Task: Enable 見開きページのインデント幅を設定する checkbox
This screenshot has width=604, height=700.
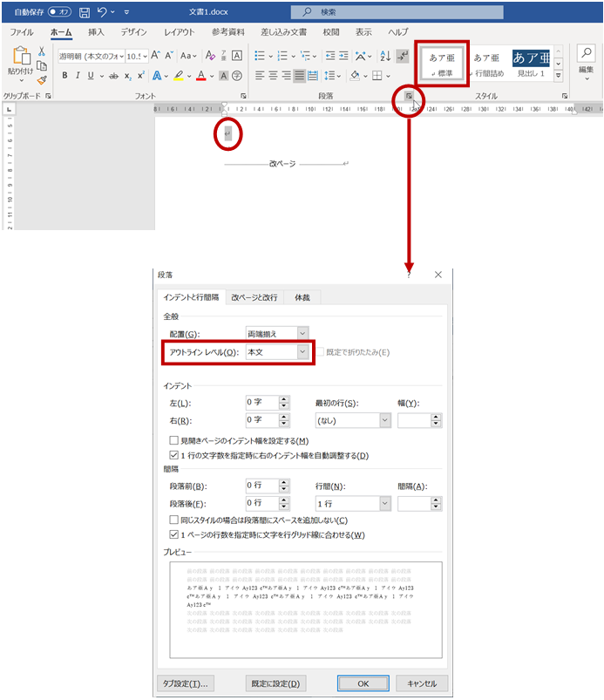Action: (x=174, y=442)
